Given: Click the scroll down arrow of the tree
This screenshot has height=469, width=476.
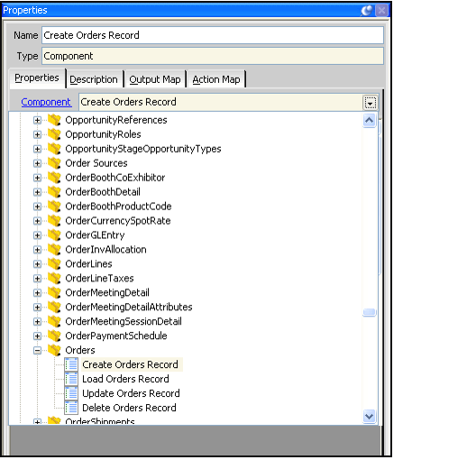Looking at the screenshot, I should point(369,416).
